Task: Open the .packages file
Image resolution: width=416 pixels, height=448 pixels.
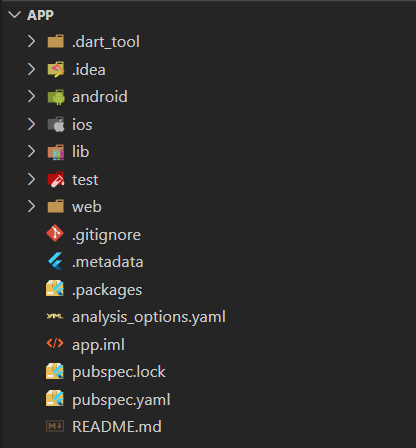Action: click(107, 290)
